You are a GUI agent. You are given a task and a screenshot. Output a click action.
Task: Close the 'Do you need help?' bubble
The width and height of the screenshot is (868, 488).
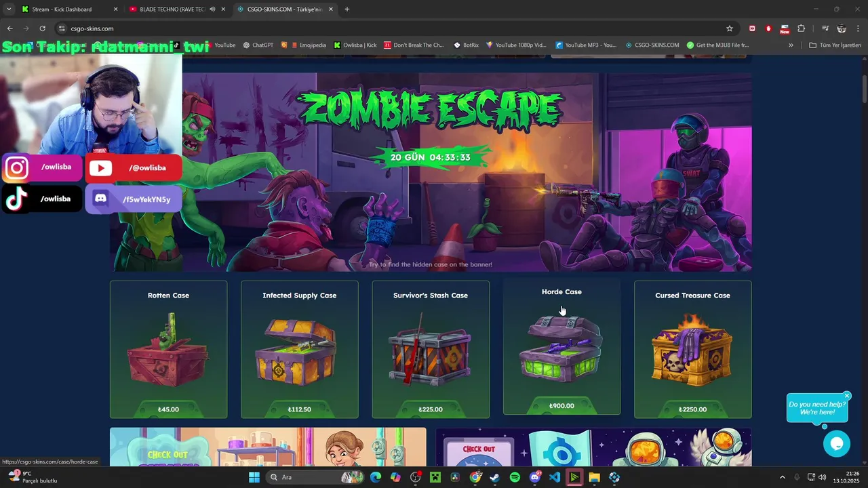(x=847, y=396)
